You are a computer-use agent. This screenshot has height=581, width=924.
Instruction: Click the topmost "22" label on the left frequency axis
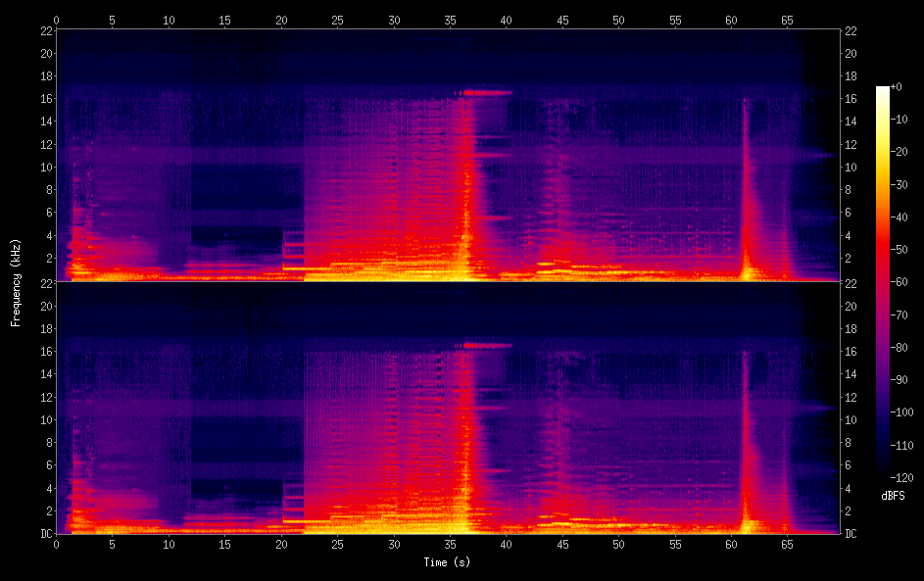click(x=46, y=30)
